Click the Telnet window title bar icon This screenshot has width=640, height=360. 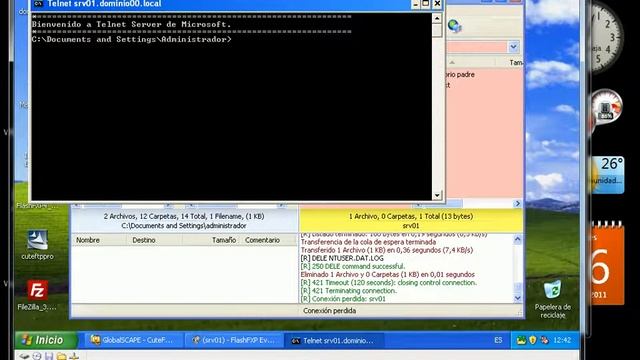point(38,4)
